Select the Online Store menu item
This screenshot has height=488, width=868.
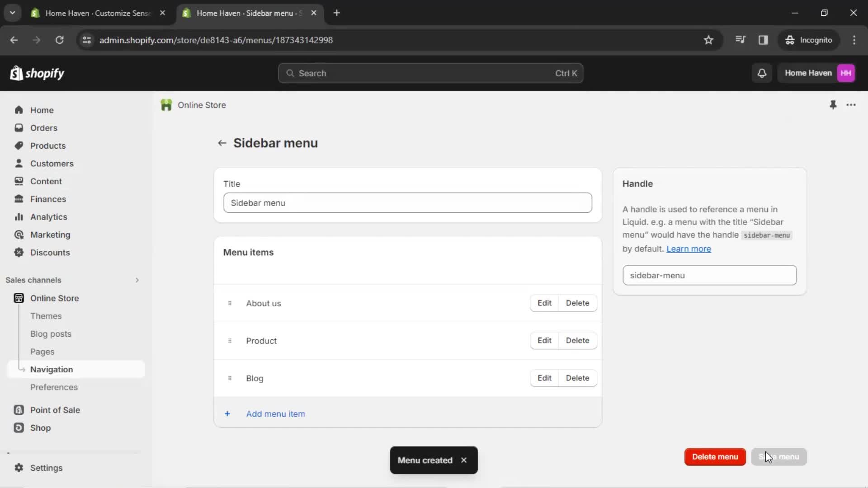click(54, 298)
